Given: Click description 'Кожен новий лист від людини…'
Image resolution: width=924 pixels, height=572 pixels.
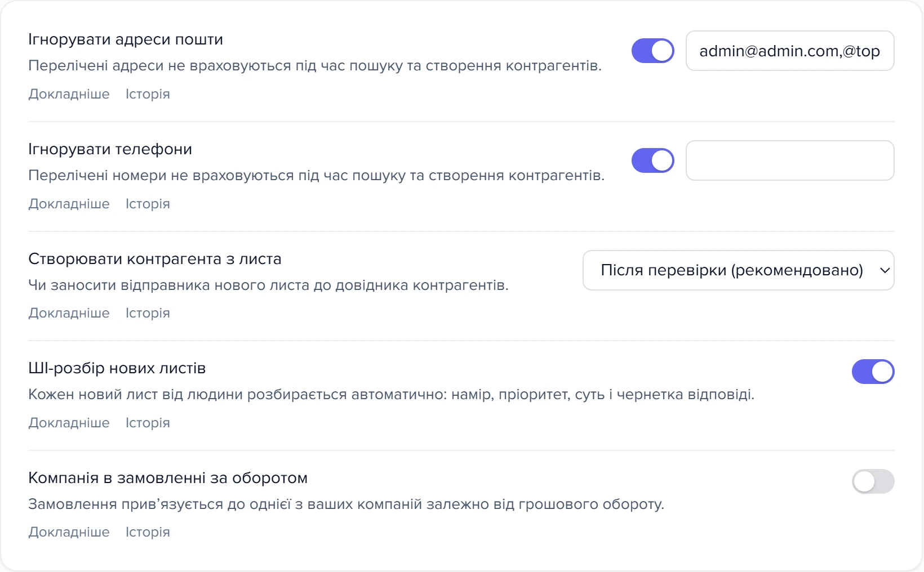Looking at the screenshot, I should (391, 395).
